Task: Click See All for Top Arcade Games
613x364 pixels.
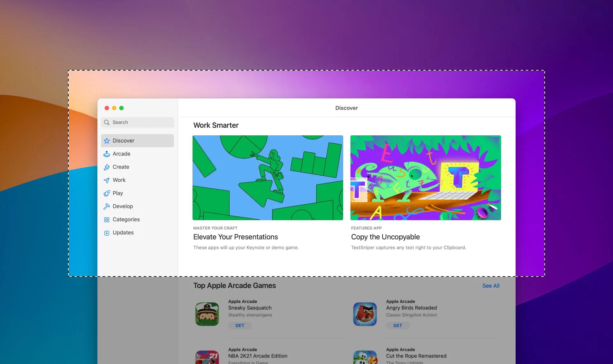Action: pyautogui.click(x=491, y=286)
